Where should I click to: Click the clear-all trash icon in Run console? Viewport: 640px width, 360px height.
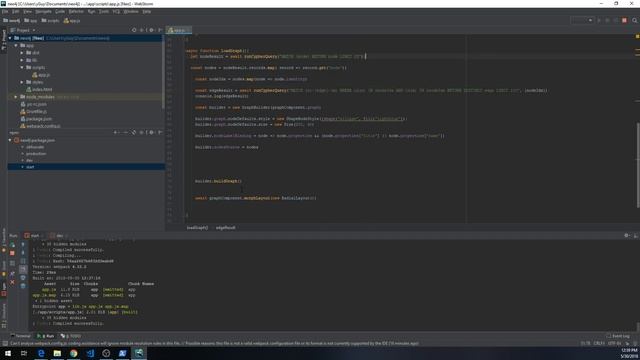coord(23,286)
